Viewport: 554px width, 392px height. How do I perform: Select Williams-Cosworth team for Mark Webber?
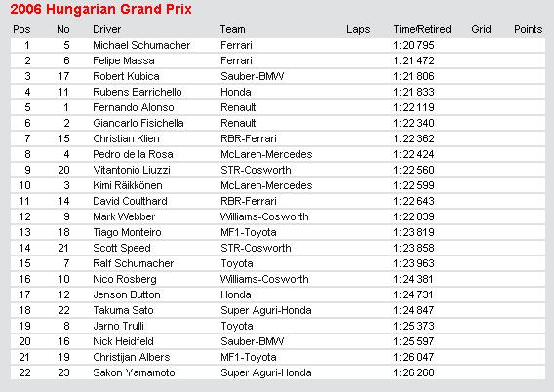(x=264, y=216)
